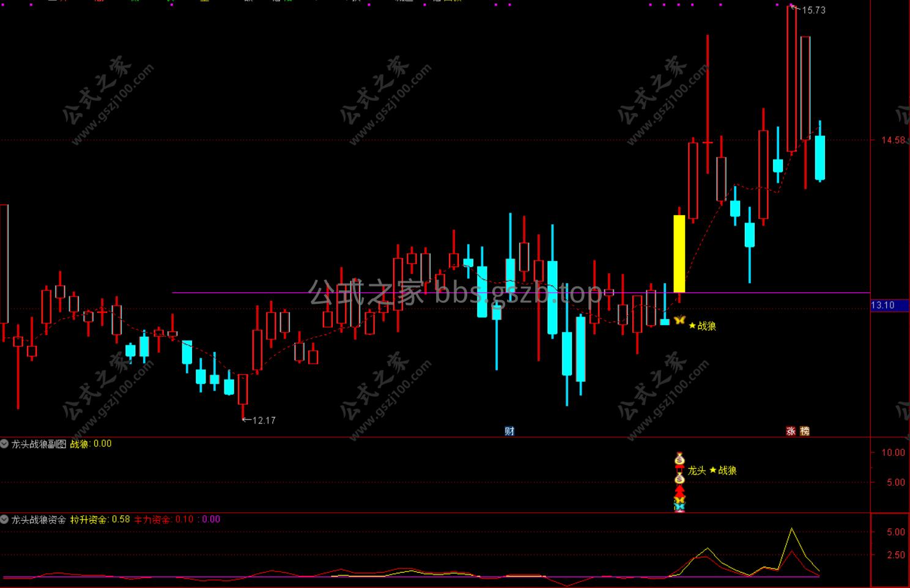Click the top money bag icon
Screen dimensions: 910x588
(x=679, y=458)
